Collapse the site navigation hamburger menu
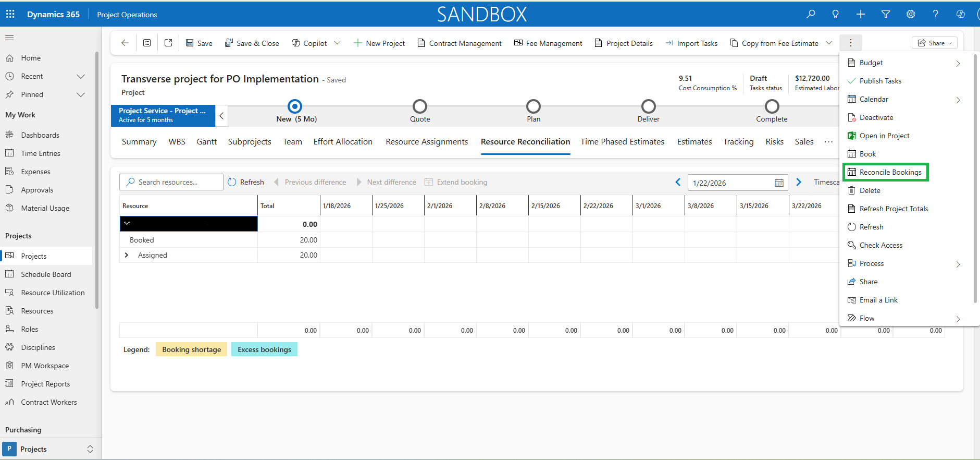Screen dimensions: 980x460 tap(9, 38)
